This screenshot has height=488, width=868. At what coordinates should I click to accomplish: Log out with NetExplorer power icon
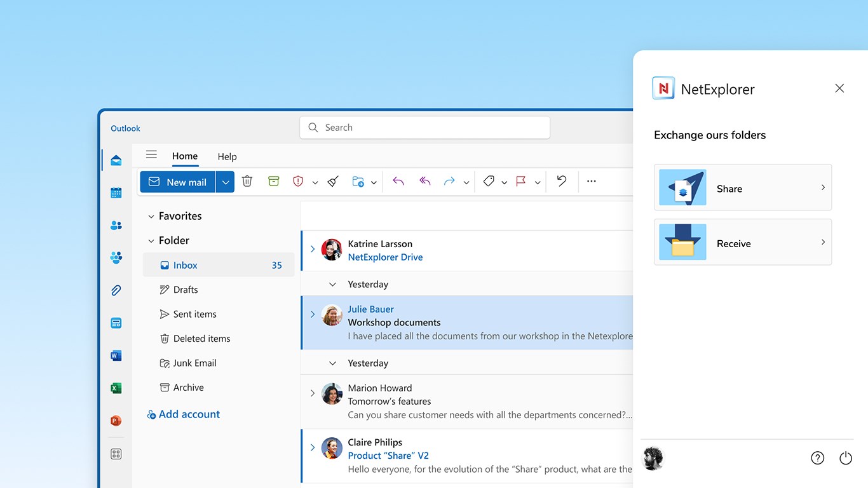tap(846, 458)
